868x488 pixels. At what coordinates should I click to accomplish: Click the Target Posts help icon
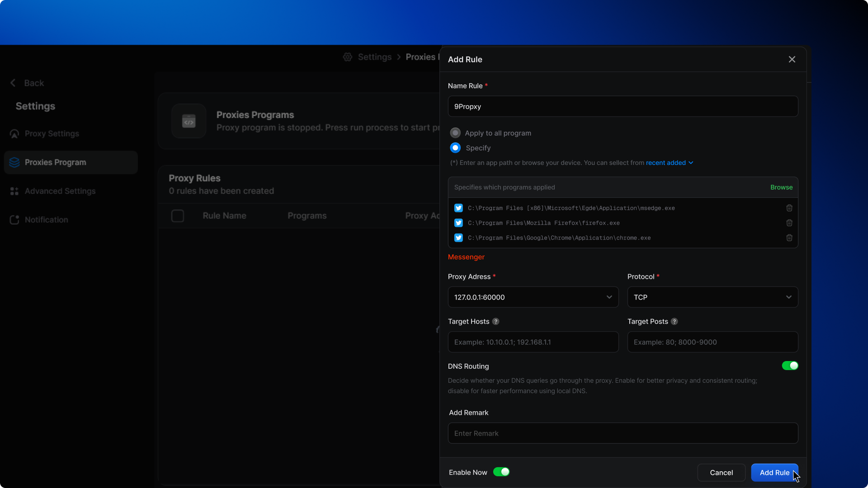pyautogui.click(x=674, y=321)
